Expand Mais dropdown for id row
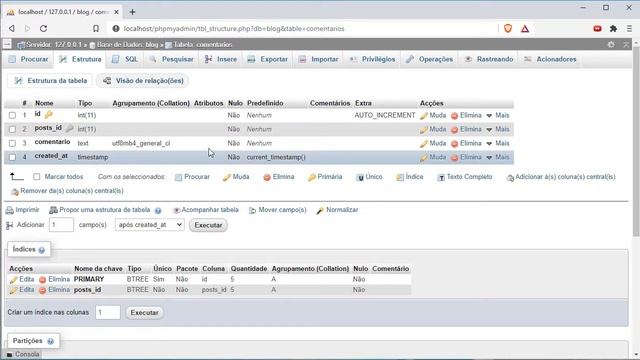The image size is (640, 360). click(498, 116)
